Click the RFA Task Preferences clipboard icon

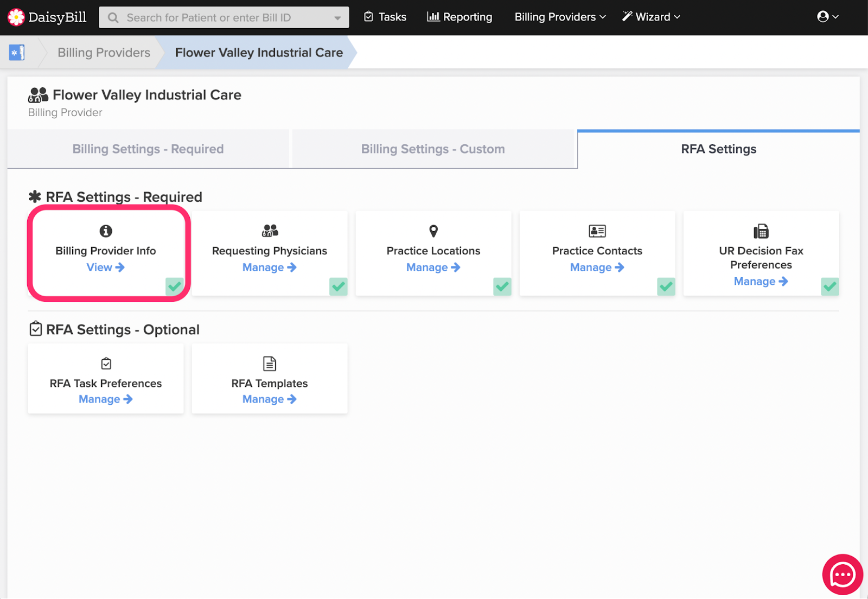(106, 364)
